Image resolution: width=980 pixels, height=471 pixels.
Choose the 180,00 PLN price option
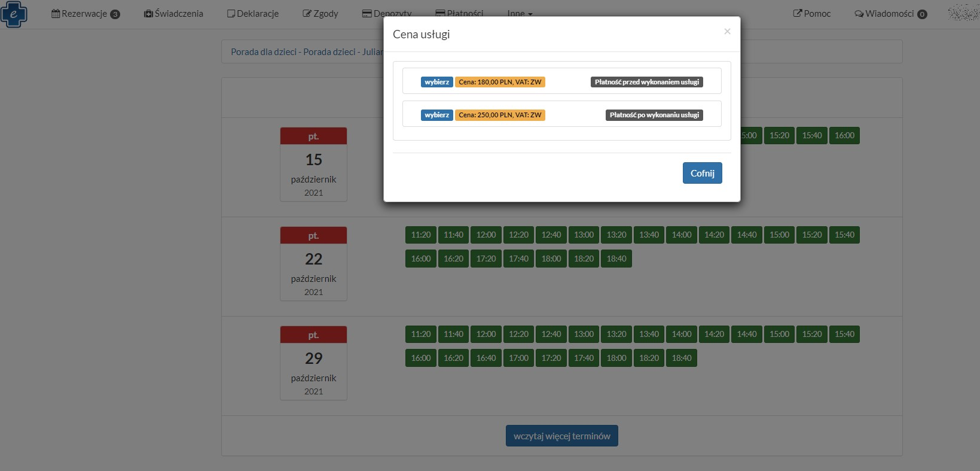coord(436,82)
